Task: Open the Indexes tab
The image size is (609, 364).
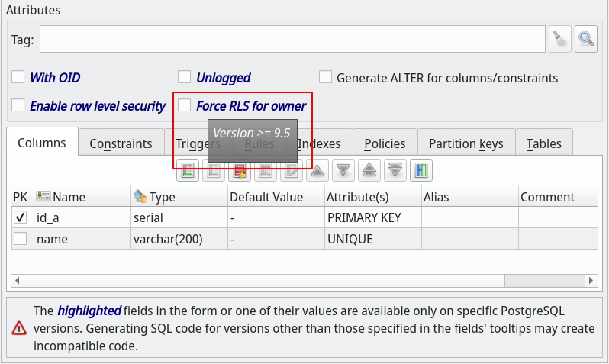Action: pos(319,143)
